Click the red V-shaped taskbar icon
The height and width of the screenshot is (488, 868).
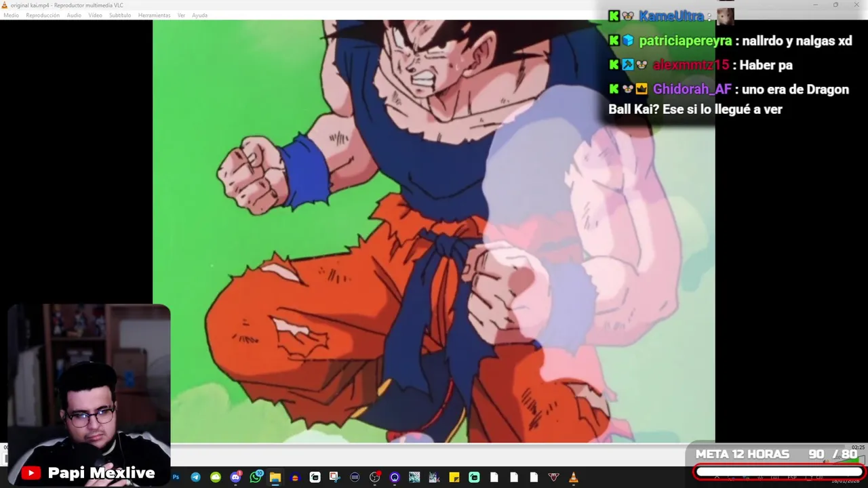[553, 477]
